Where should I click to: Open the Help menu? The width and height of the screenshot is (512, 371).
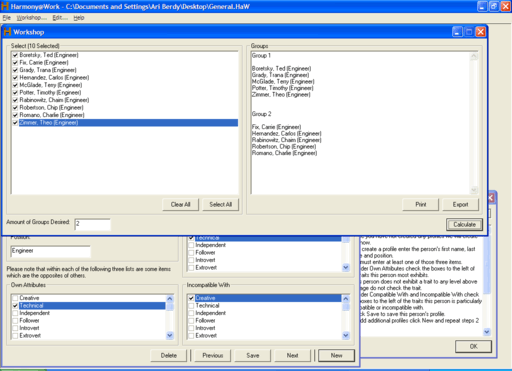(x=79, y=18)
